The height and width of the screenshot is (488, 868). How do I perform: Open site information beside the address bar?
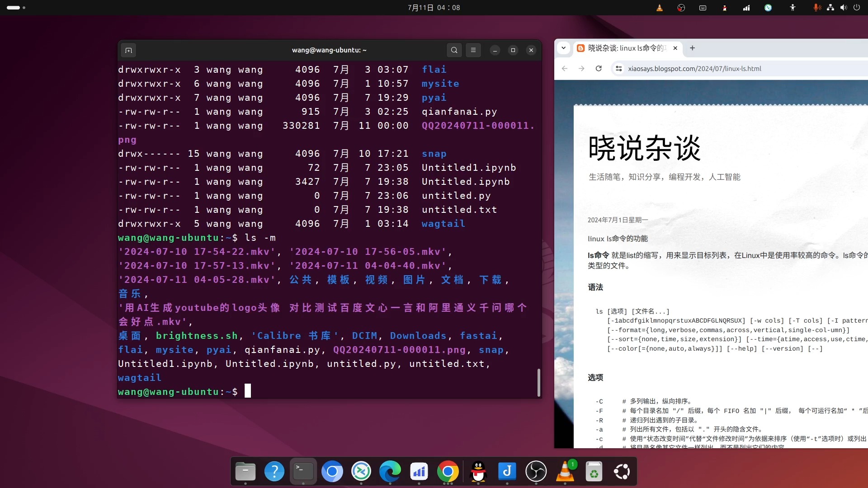click(619, 69)
